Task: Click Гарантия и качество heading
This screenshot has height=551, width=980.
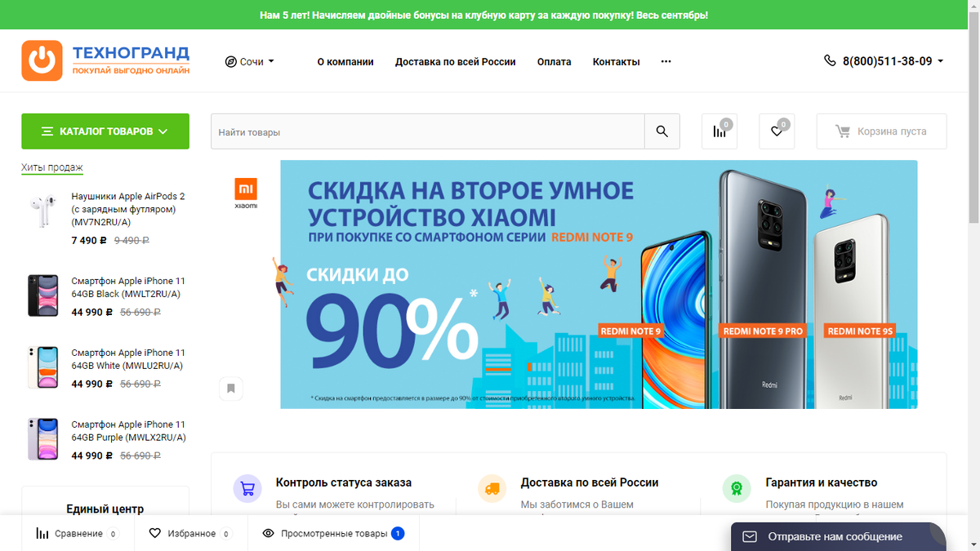Action: (822, 482)
